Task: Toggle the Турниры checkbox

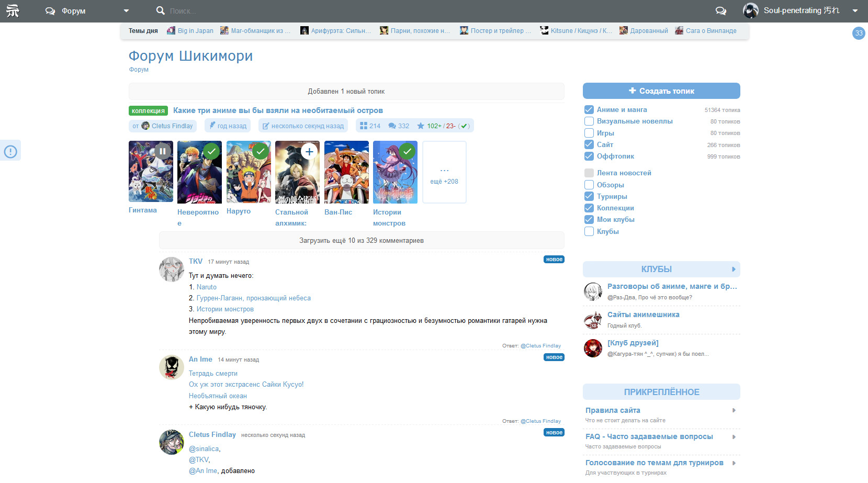Action: [x=589, y=196]
